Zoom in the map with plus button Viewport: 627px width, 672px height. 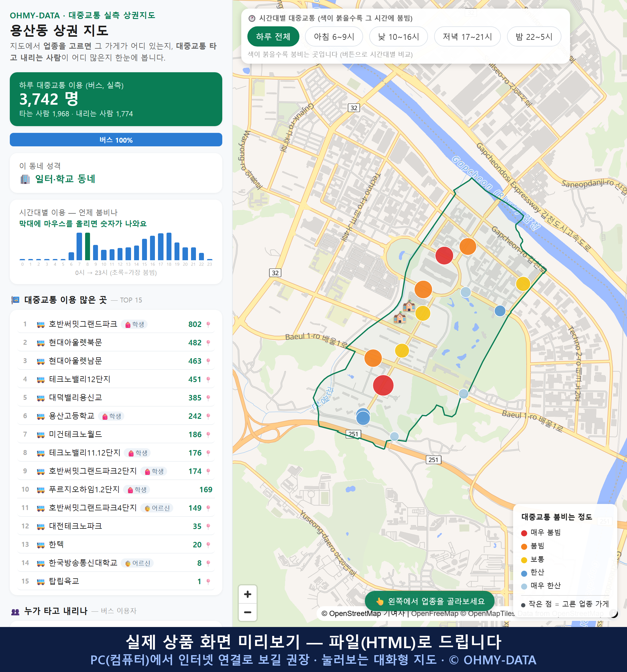click(247, 594)
